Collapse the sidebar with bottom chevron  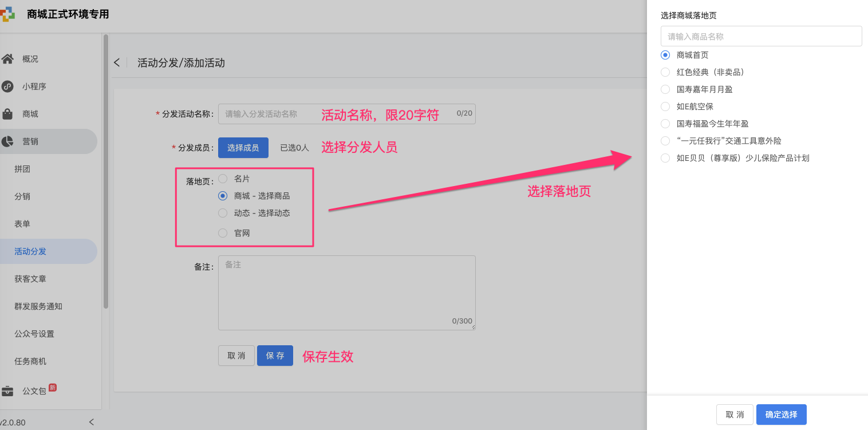click(92, 422)
